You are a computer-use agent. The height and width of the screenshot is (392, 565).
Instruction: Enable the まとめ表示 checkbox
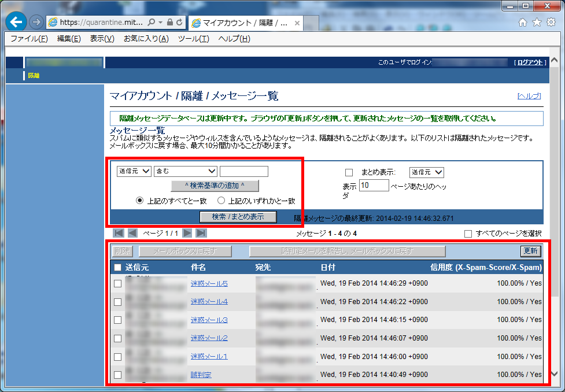[x=349, y=172]
